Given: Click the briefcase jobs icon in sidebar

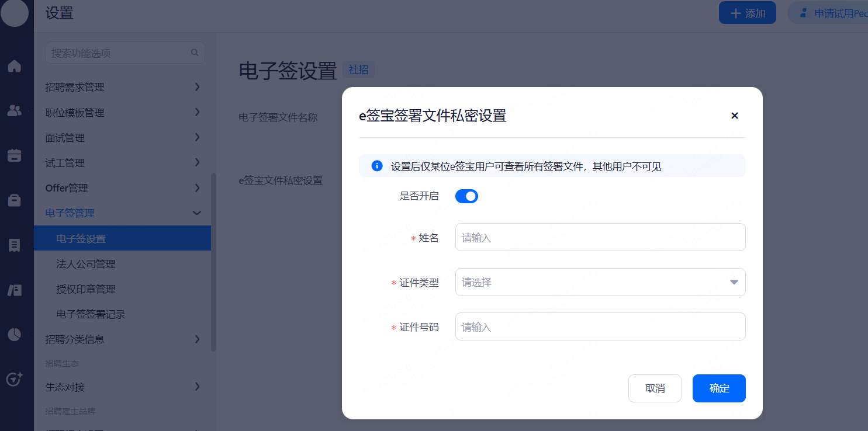Looking at the screenshot, I should 14,200.
